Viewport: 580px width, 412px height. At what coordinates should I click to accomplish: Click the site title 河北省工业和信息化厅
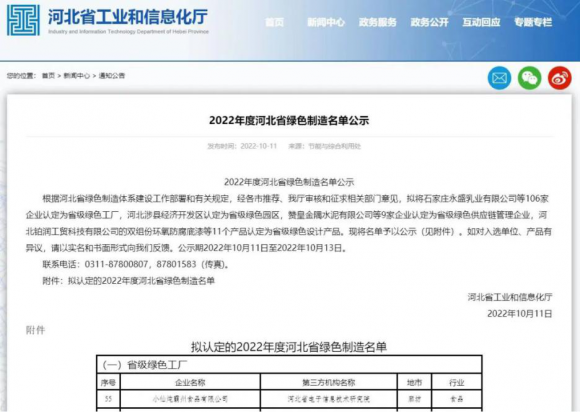pos(128,17)
